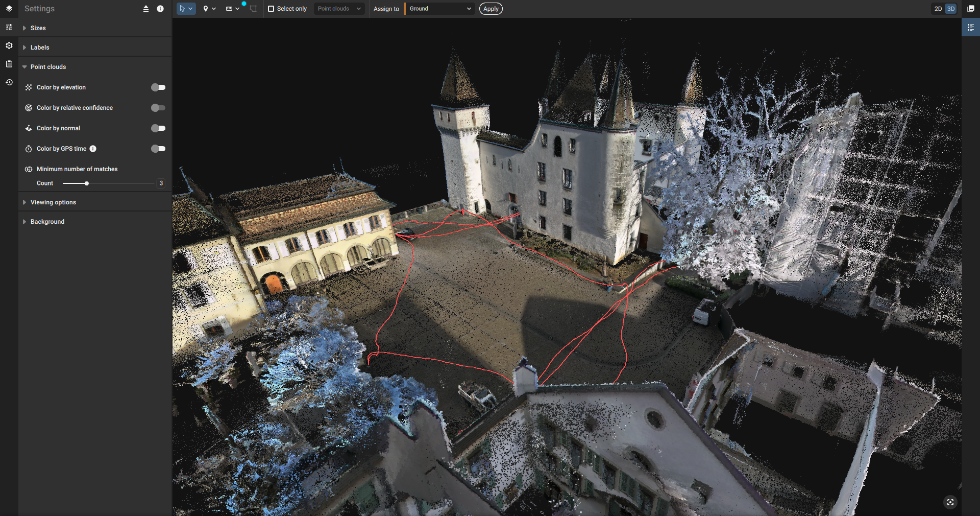Switch viewer to 2D mode
Screen dimensions: 980x516
pos(938,9)
